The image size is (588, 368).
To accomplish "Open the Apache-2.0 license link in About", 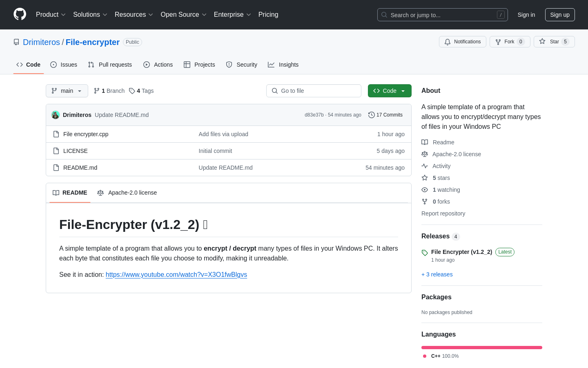I will [x=451, y=154].
